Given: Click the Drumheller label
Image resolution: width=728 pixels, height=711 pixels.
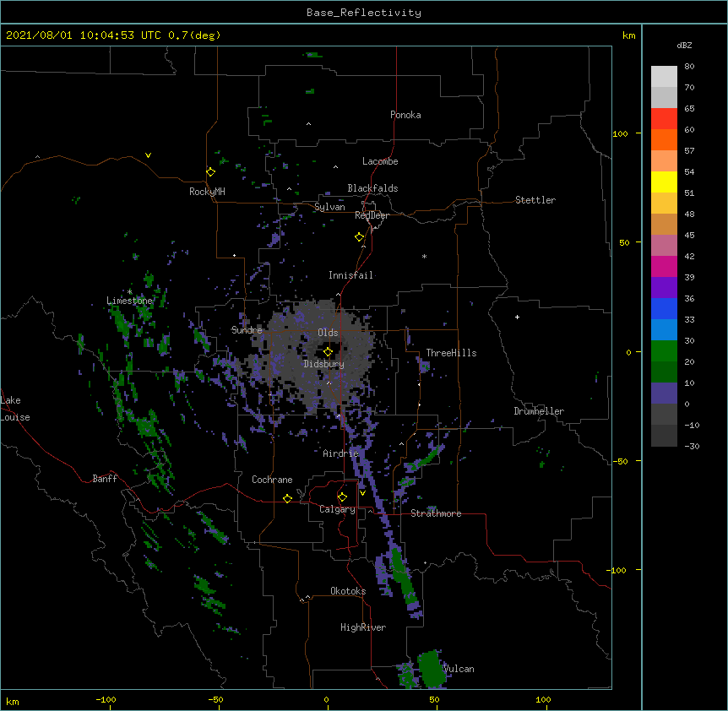Looking at the screenshot, I should click(539, 411).
